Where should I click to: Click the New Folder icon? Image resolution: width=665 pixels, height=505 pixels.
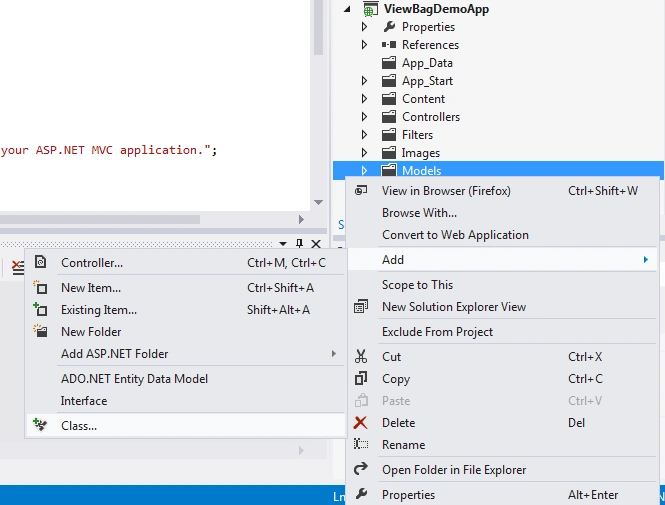[40, 331]
